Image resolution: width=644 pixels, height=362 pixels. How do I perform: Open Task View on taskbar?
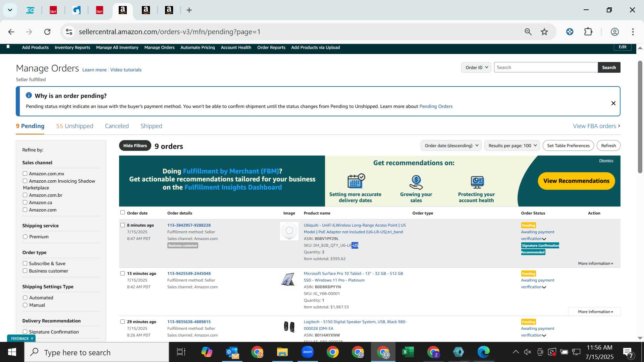[181, 352]
